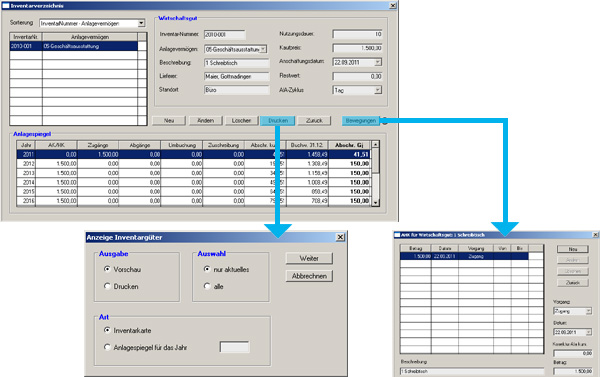Click the Zurück button in AfA window
This screenshot has width=600, height=377.
572,282
